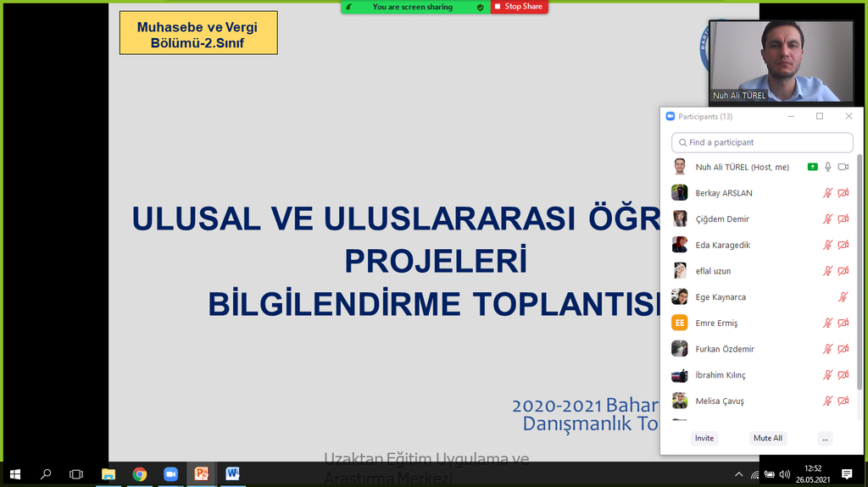Viewport: 868px width, 487px height.
Task: Toggle Nuh Ali TÜREL's camera icon
Action: click(x=843, y=167)
